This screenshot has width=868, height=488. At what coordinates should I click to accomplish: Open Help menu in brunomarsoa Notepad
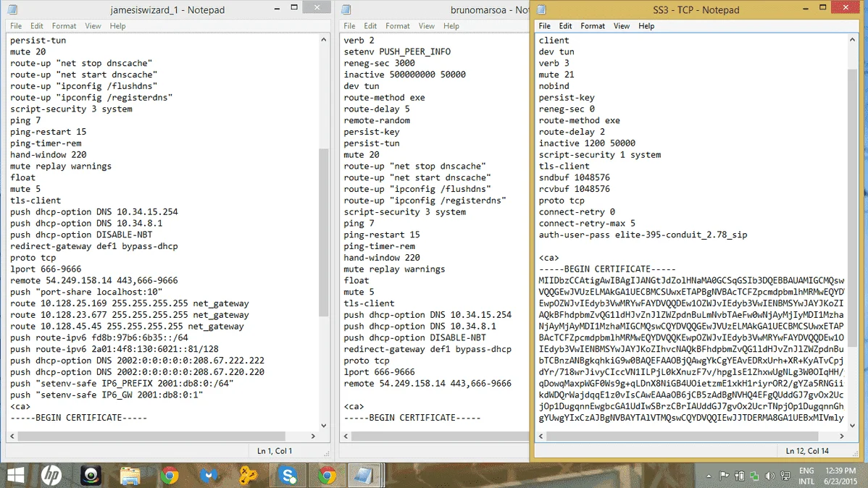coord(451,26)
